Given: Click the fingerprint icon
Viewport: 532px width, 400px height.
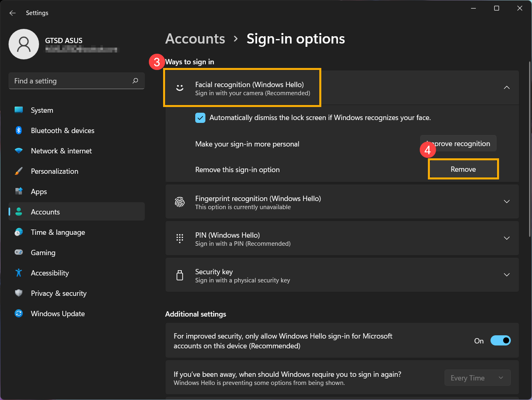Looking at the screenshot, I should pyautogui.click(x=180, y=202).
